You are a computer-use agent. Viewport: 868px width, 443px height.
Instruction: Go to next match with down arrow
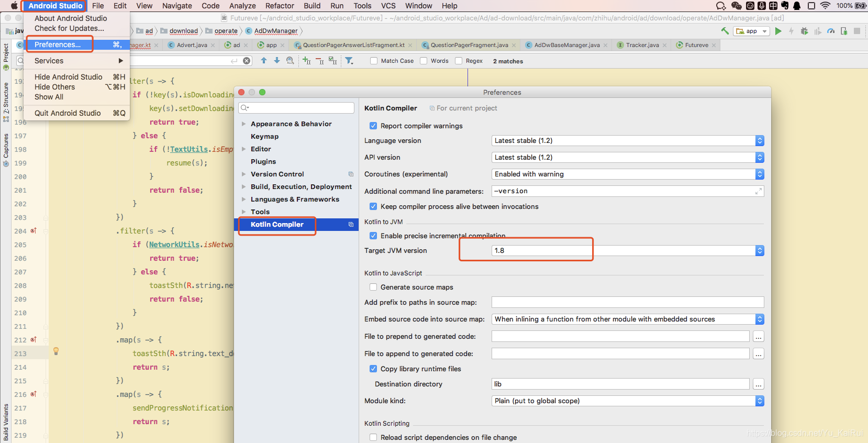tap(277, 61)
